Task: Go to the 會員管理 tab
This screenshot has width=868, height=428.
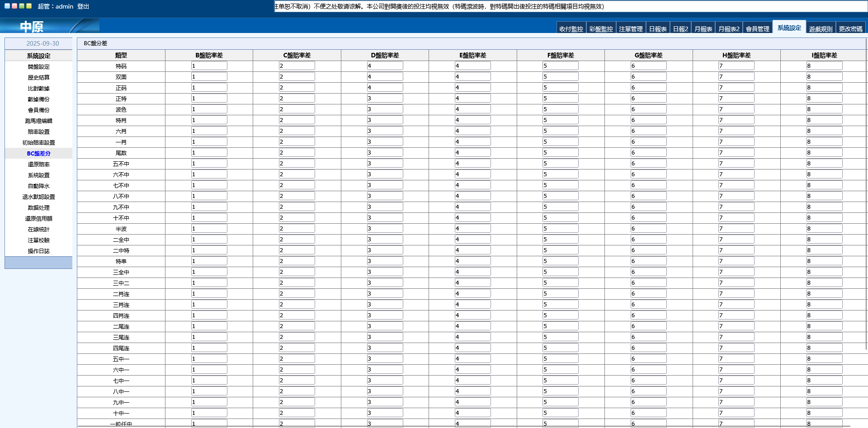Action: point(757,29)
